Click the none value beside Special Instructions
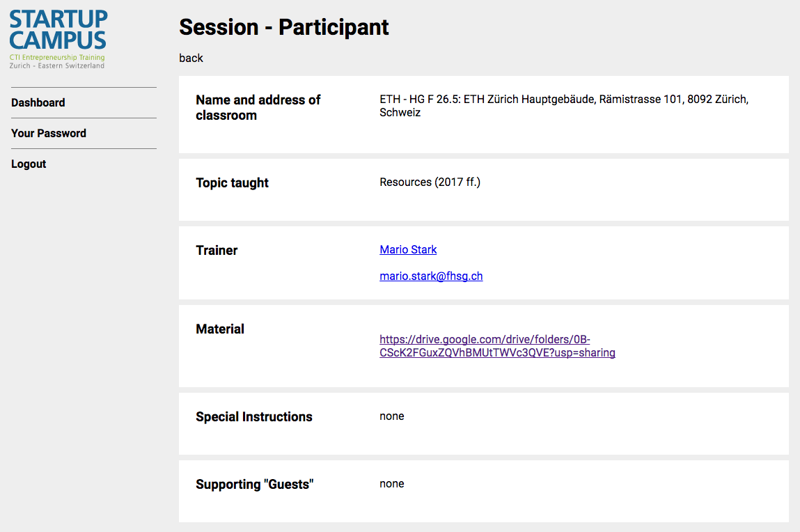The width and height of the screenshot is (800, 532). click(392, 416)
